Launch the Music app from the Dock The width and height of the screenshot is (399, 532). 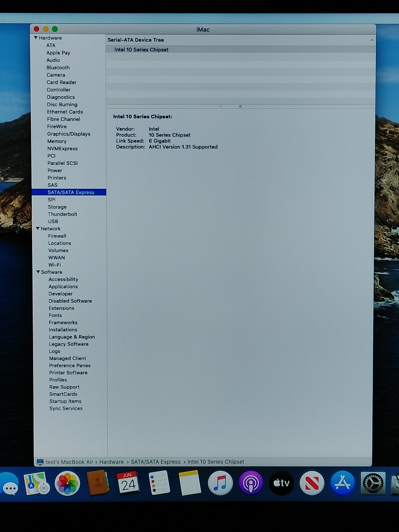220,483
